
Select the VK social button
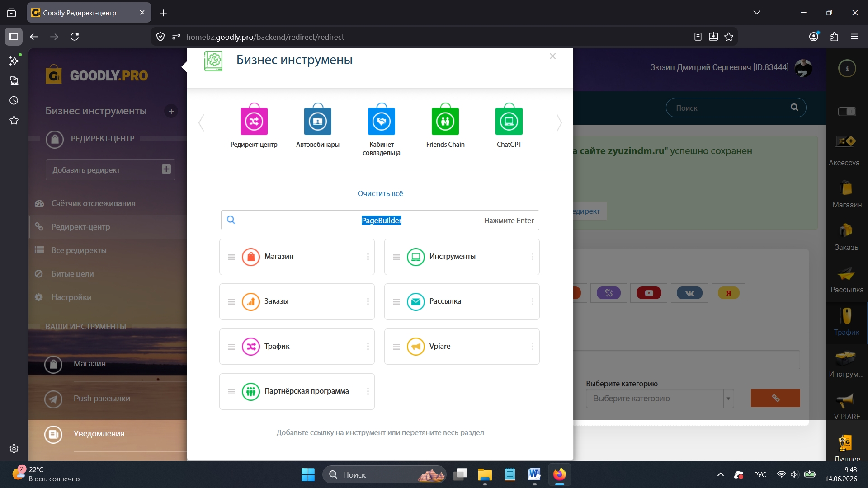(x=689, y=293)
